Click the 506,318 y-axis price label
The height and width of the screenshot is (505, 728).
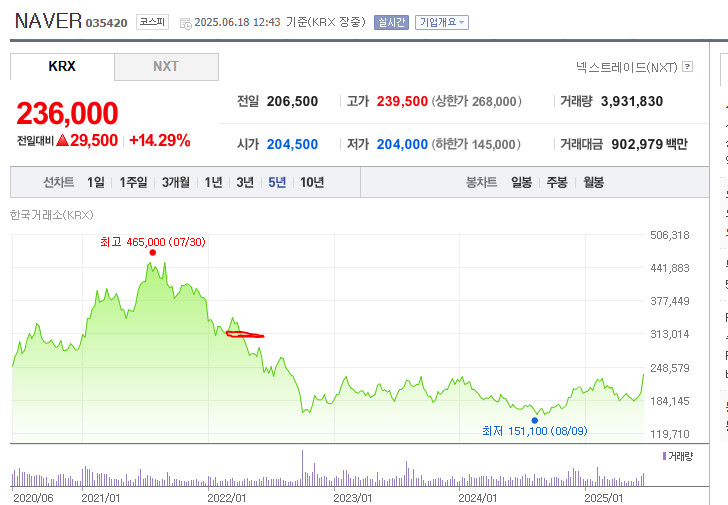click(x=670, y=235)
